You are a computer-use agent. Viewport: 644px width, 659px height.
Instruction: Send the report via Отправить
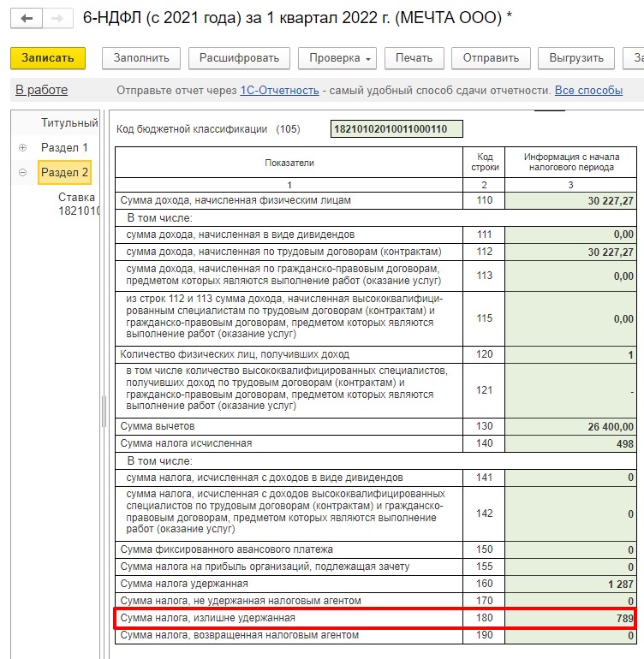click(491, 58)
